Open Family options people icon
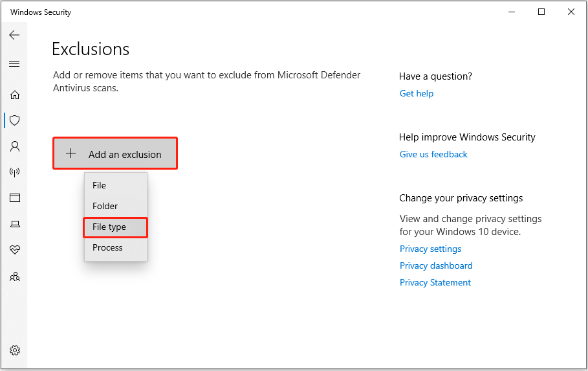Screen dimensions: 588x371 coord(14,276)
